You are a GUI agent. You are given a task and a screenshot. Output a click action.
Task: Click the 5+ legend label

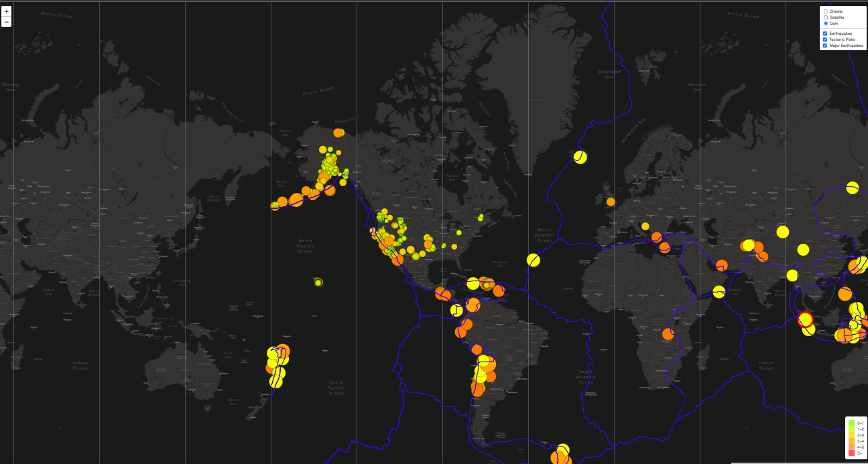[860, 453]
